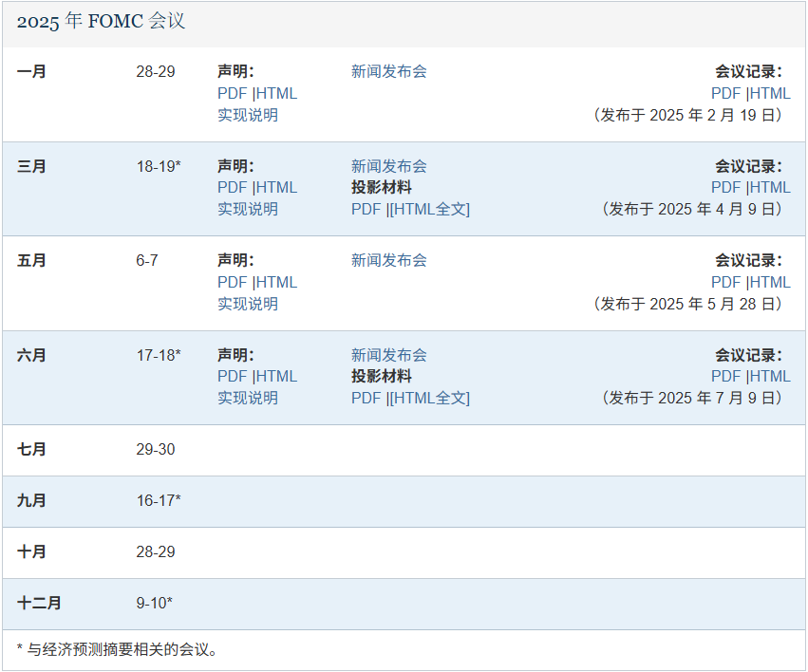The image size is (808, 672).
Task: Click the 投影材料 label in the 六月 row
Action: (x=382, y=377)
